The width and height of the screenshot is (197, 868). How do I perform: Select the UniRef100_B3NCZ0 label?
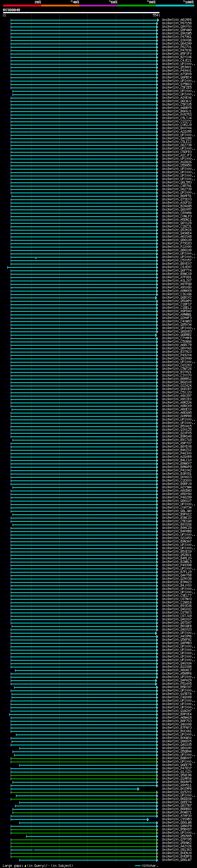click(x=177, y=518)
